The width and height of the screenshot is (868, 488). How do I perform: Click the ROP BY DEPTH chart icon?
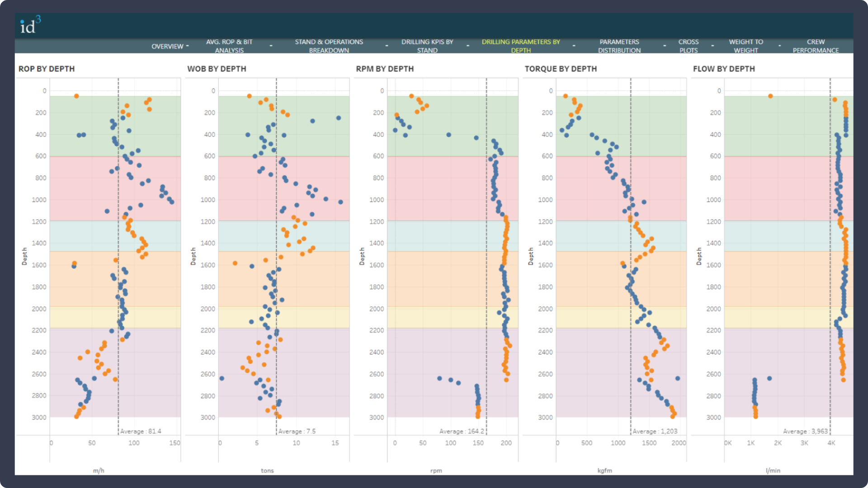point(53,67)
